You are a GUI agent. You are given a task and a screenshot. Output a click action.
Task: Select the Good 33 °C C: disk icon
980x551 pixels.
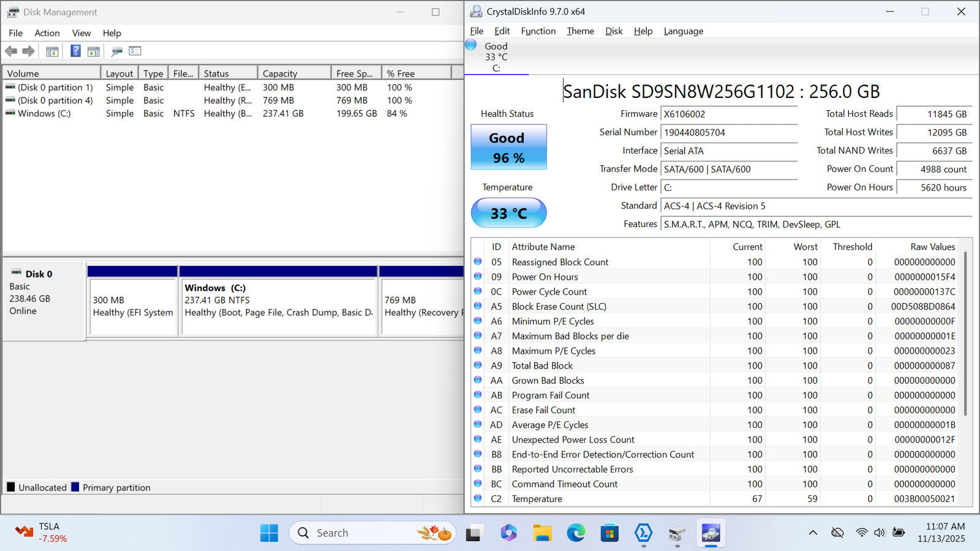pos(471,45)
